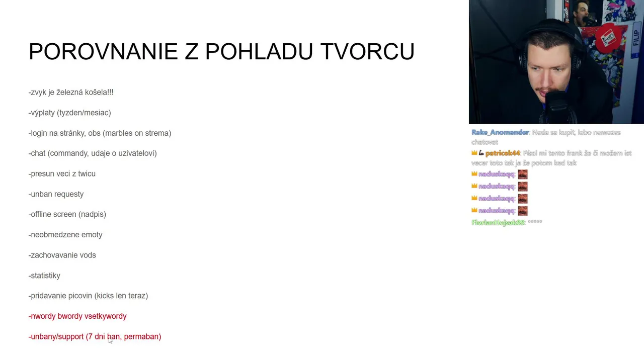Screen dimensions: 644x362
Task: Select the line "-offline screen (nadpis)"
Action: tap(67, 214)
